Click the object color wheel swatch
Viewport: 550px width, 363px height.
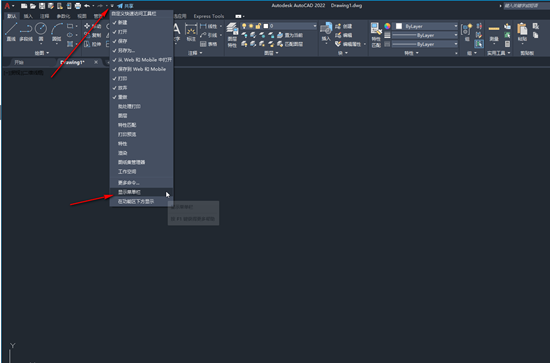(x=387, y=26)
